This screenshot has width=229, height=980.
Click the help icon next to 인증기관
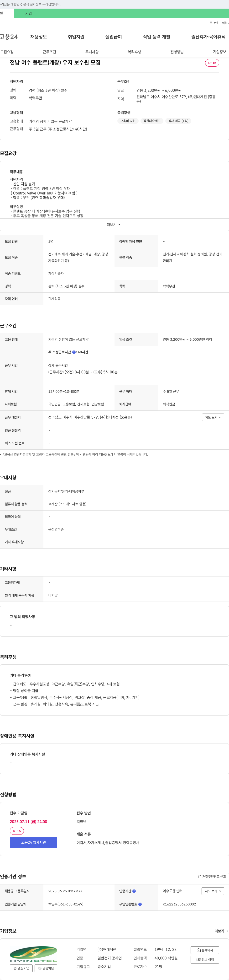point(134,891)
